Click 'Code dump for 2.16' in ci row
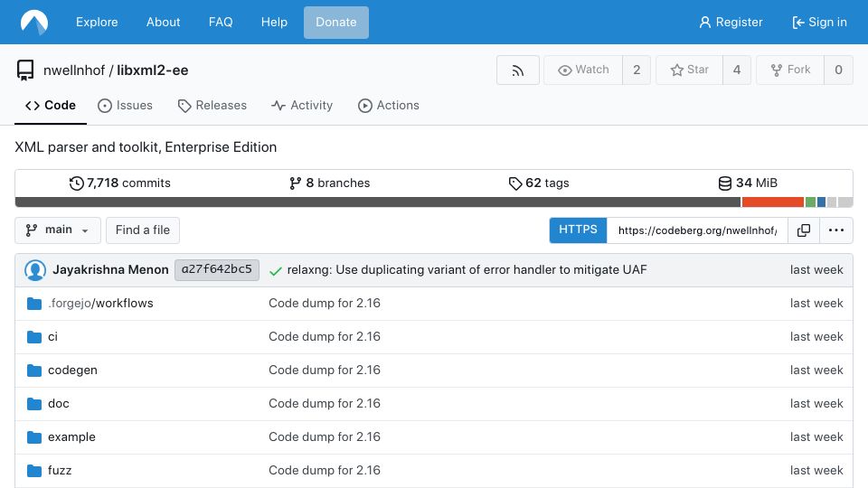Image resolution: width=868 pixels, height=488 pixels. point(325,336)
